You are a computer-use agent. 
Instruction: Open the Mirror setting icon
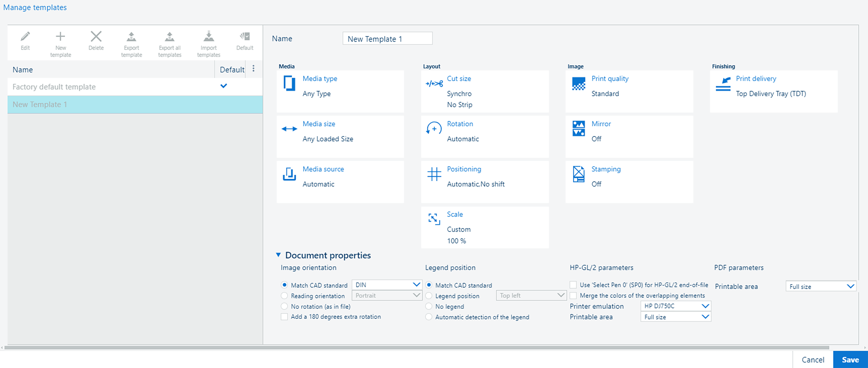point(578,129)
